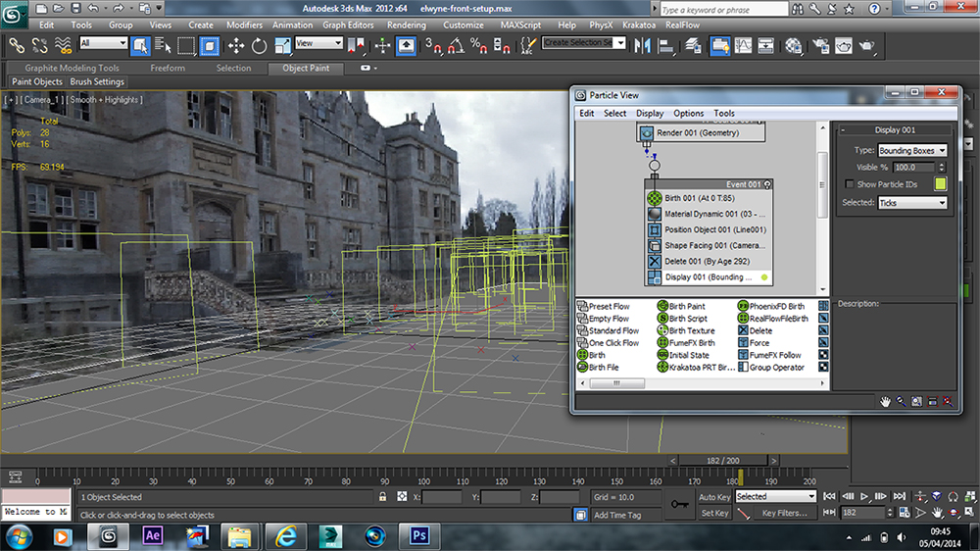
Task: Open the Krakatoa menu
Action: (x=639, y=25)
